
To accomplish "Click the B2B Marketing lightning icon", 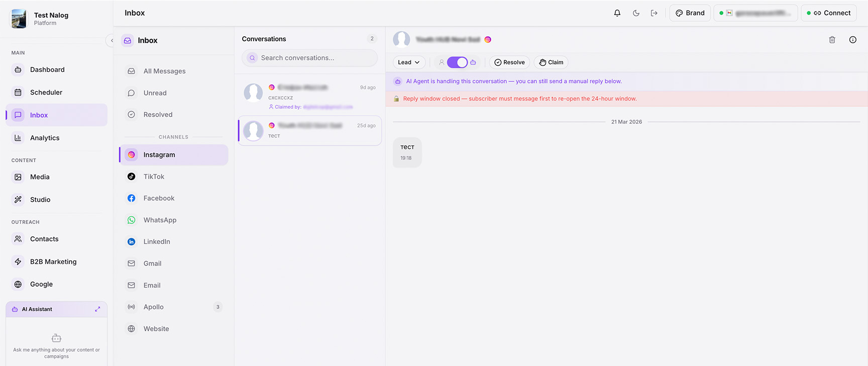I will tap(18, 261).
